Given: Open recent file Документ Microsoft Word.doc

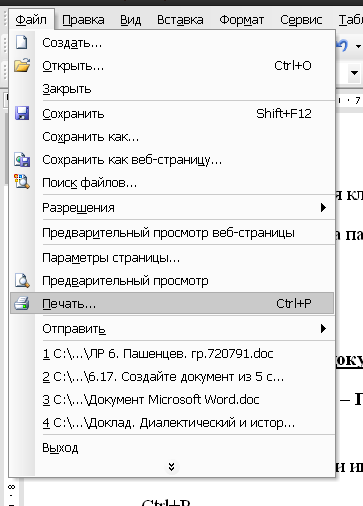Looking at the screenshot, I should point(172,399).
